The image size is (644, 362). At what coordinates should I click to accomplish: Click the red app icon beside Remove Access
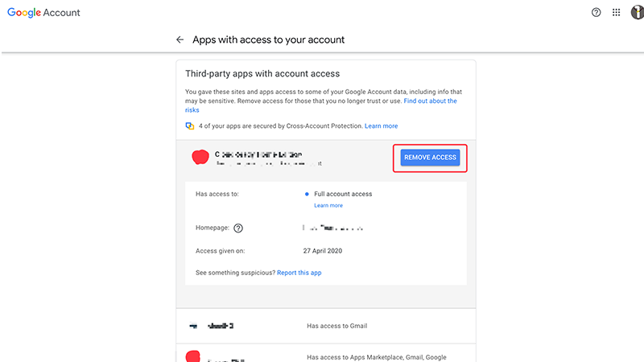[200, 157]
